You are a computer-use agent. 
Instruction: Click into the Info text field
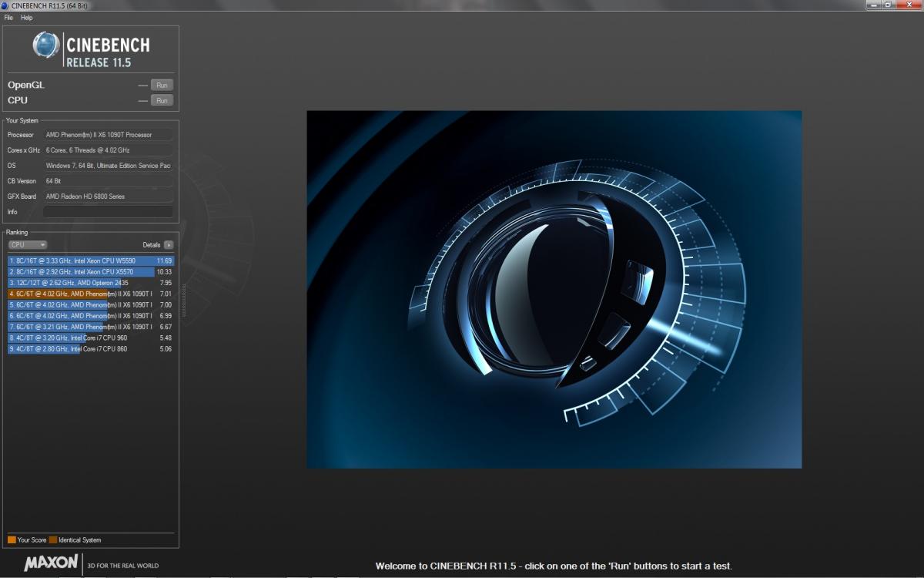(x=108, y=211)
